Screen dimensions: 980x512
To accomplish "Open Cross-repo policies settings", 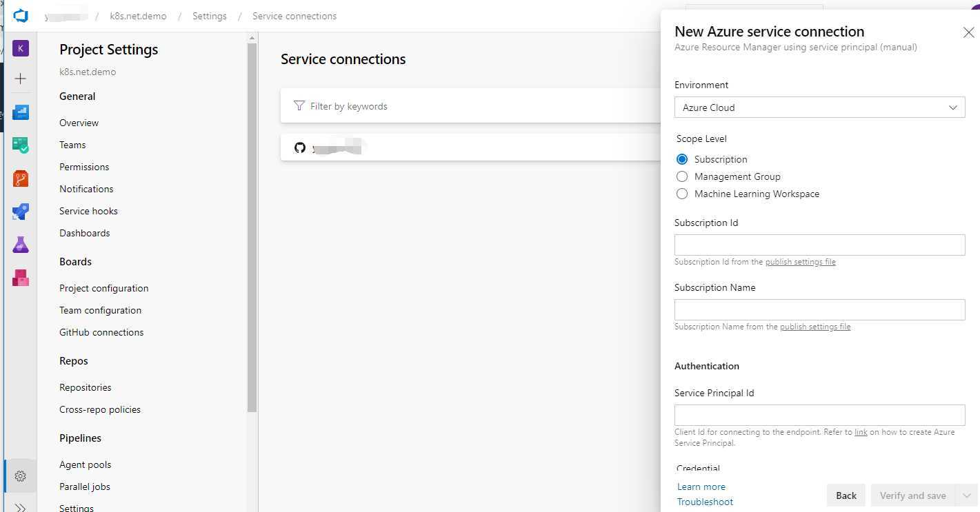I will pyautogui.click(x=100, y=409).
